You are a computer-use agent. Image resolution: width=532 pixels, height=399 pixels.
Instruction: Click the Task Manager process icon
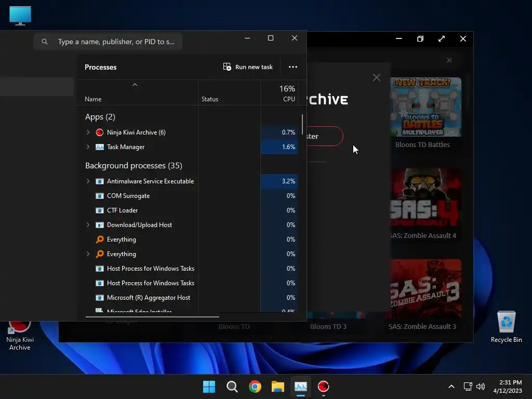(99, 147)
